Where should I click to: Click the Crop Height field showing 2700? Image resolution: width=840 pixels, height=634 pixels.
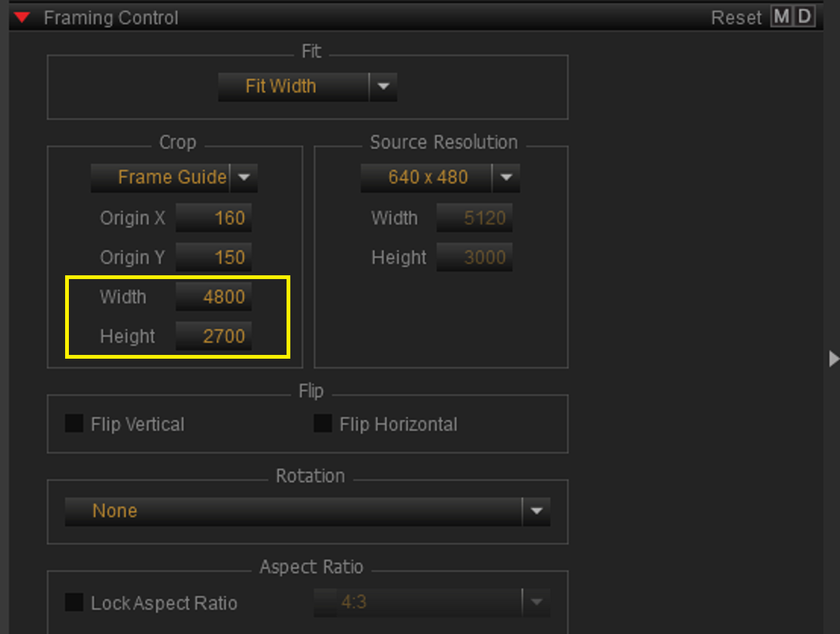(x=213, y=337)
